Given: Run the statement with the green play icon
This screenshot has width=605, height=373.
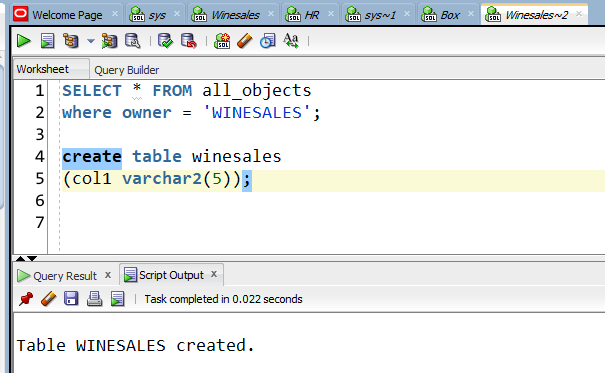Looking at the screenshot, I should (x=24, y=41).
